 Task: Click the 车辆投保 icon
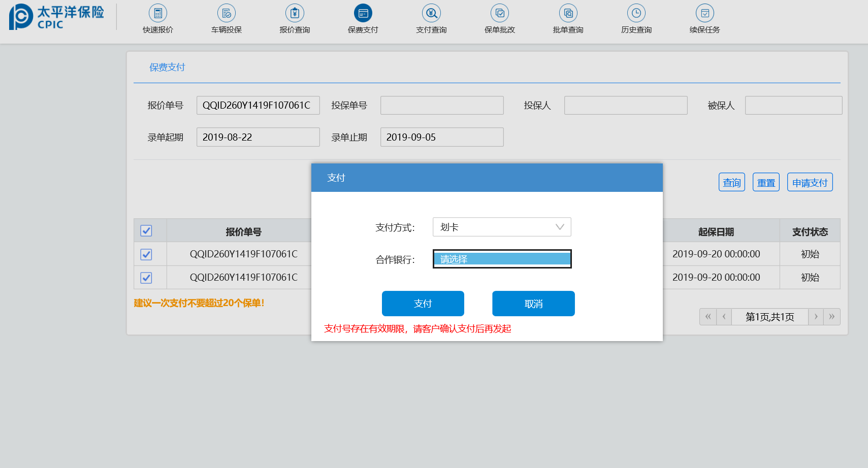coord(227,13)
